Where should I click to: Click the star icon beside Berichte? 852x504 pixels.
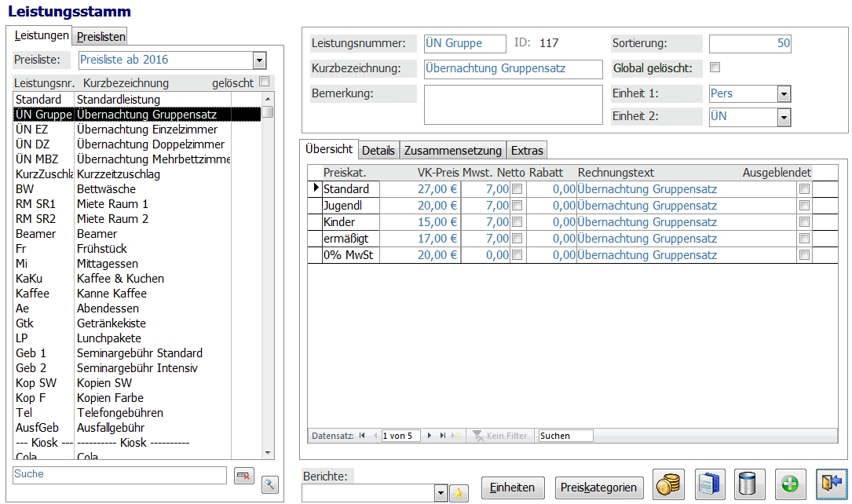pyautogui.click(x=458, y=493)
